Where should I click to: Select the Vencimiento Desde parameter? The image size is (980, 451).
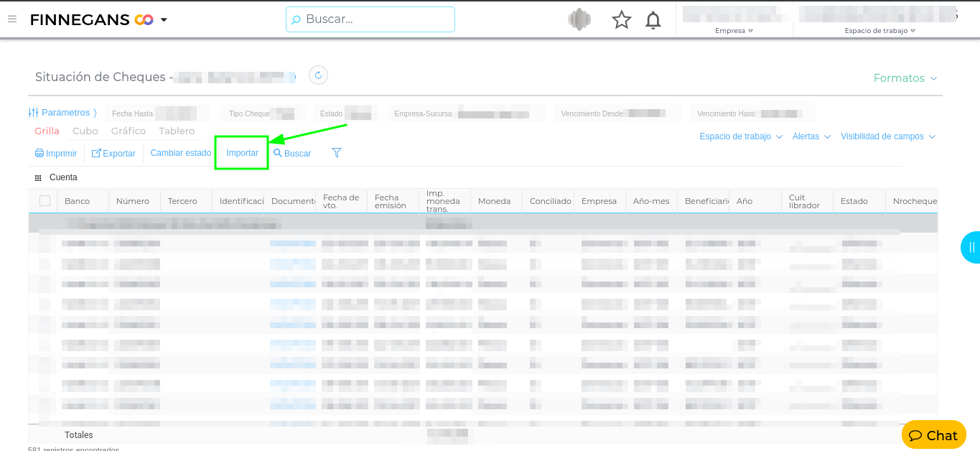[x=617, y=113]
